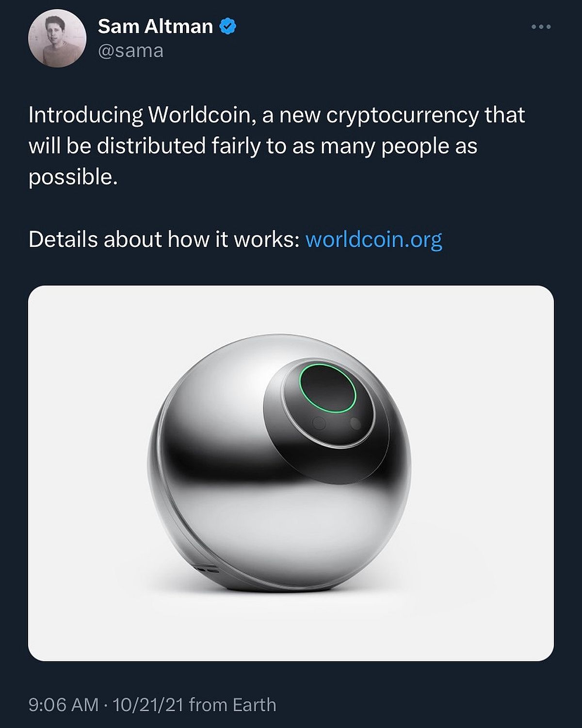This screenshot has width=582, height=728.
Task: Click the phrase "distributed fairly" in the tweet
Action: 178,147
